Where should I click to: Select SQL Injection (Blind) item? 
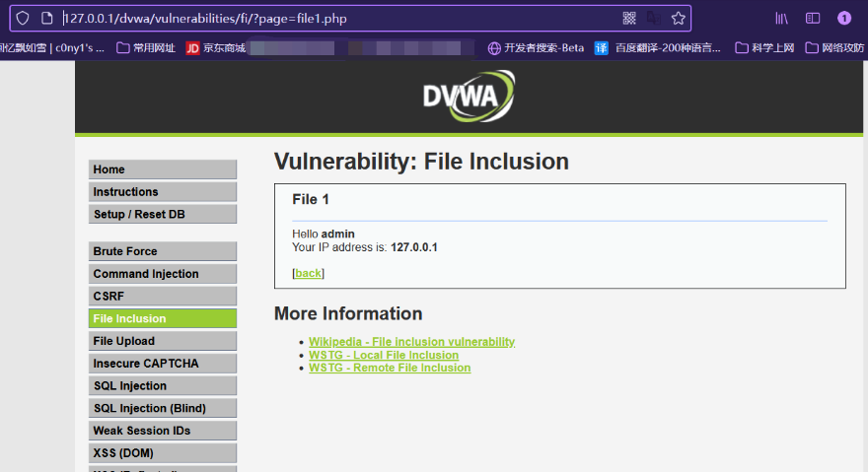point(163,408)
